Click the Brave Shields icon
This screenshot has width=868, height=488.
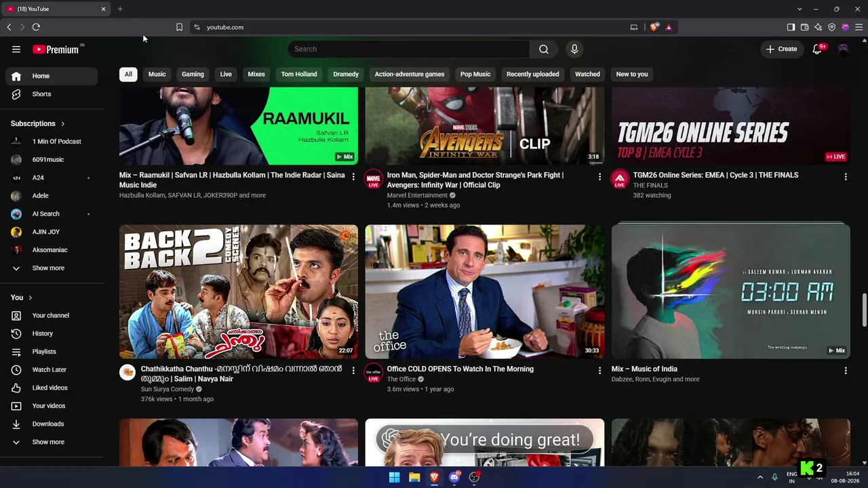[654, 27]
